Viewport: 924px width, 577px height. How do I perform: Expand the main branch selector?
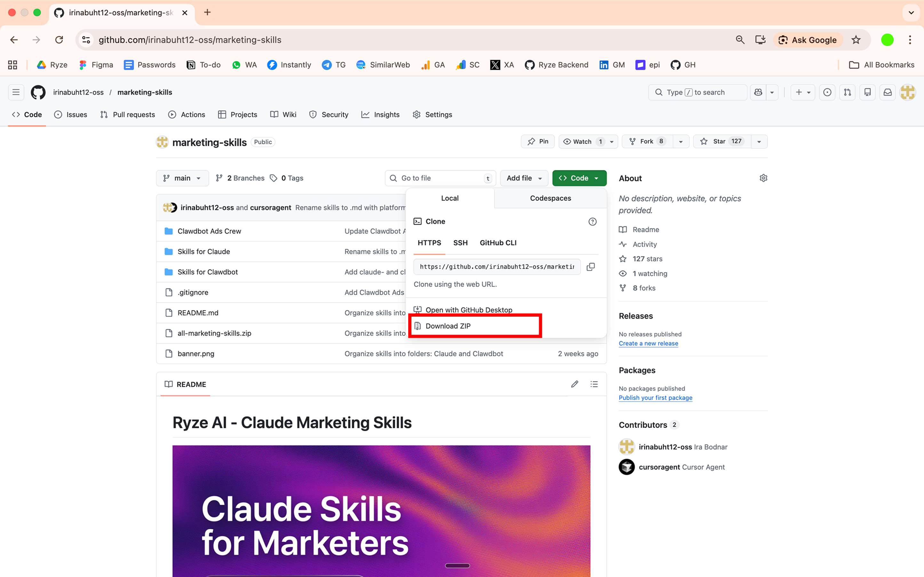(182, 178)
